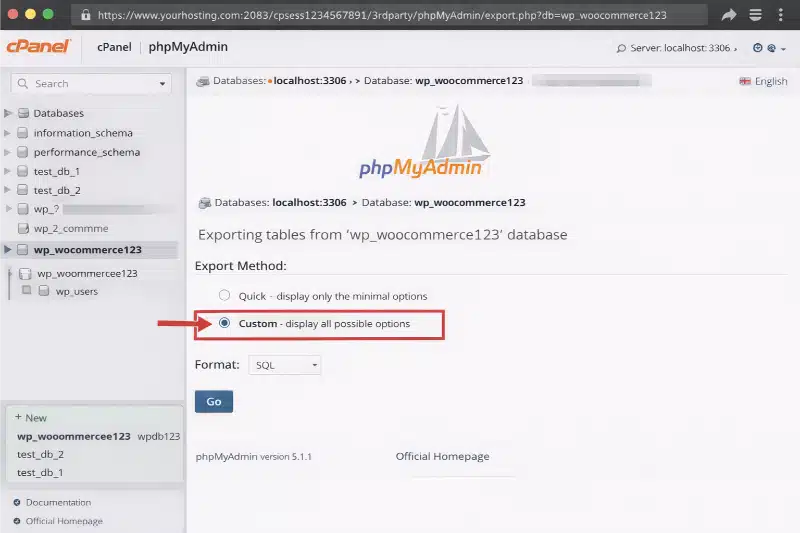This screenshot has height=533, width=800.
Task: Click the test_db_1 database icon in tree
Action: (22, 171)
